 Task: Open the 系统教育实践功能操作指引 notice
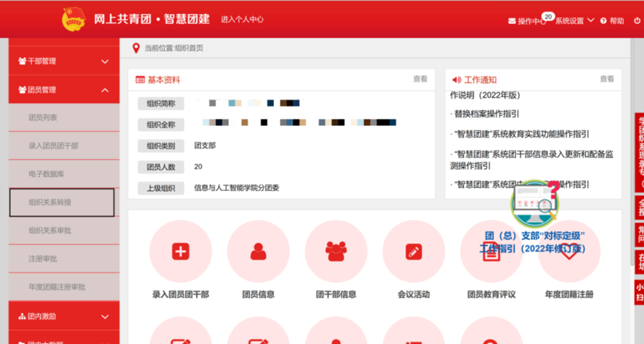pyautogui.click(x=522, y=134)
